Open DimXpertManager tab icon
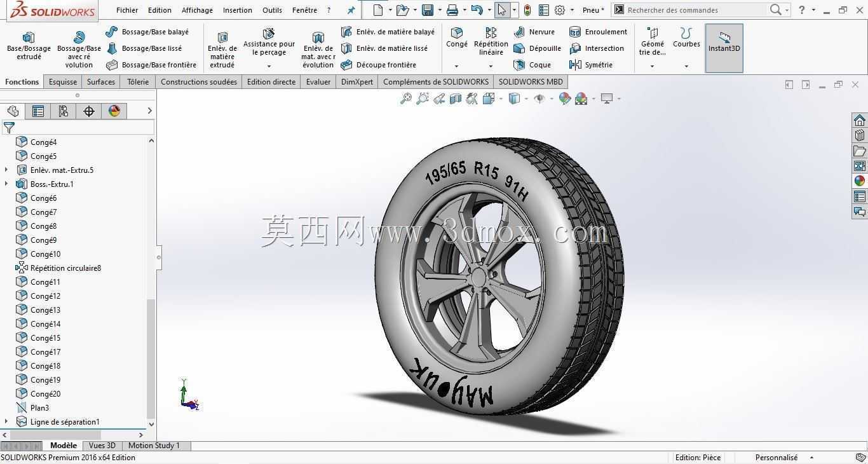This screenshot has width=868, height=464. pyautogui.click(x=89, y=111)
